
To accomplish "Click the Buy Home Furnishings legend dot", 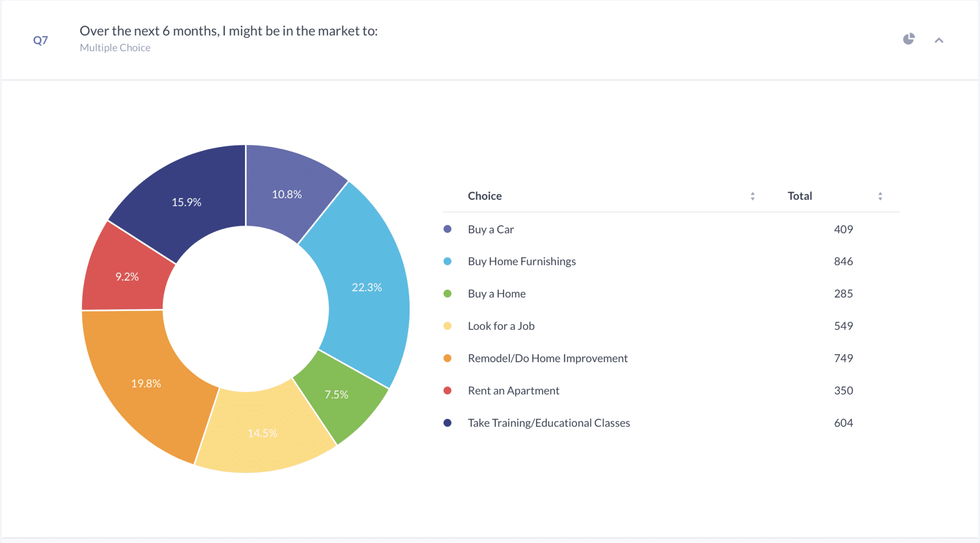I will (x=447, y=261).
